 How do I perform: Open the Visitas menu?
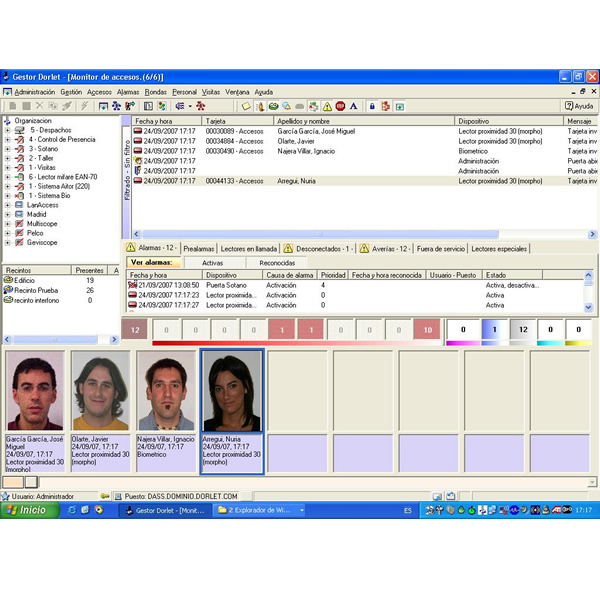click(211, 92)
